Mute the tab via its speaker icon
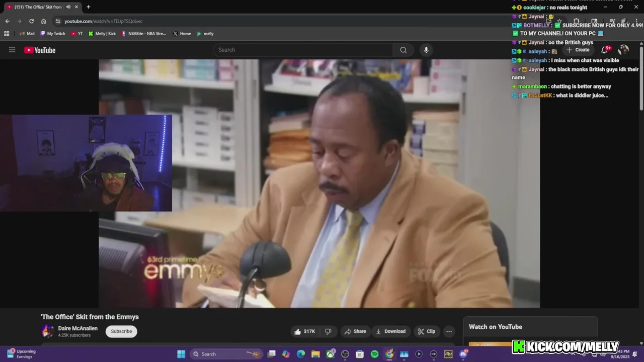The width and height of the screenshot is (644, 362). pos(68,7)
